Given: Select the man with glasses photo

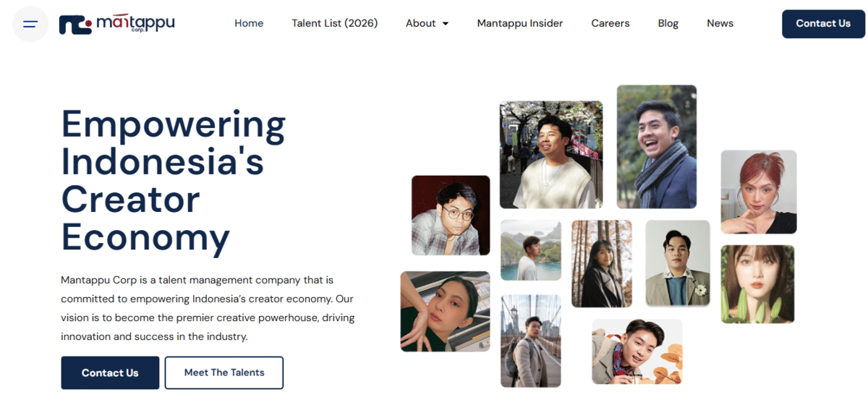Looking at the screenshot, I should tap(451, 216).
